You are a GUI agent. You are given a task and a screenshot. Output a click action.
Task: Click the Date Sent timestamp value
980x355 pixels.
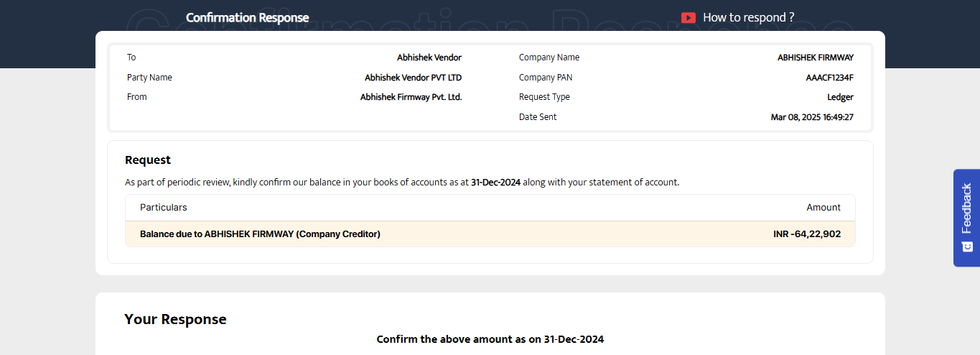pyautogui.click(x=811, y=117)
